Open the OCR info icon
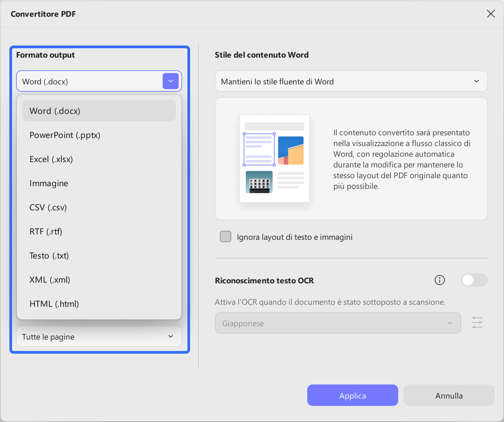This screenshot has width=504, height=422. [439, 280]
